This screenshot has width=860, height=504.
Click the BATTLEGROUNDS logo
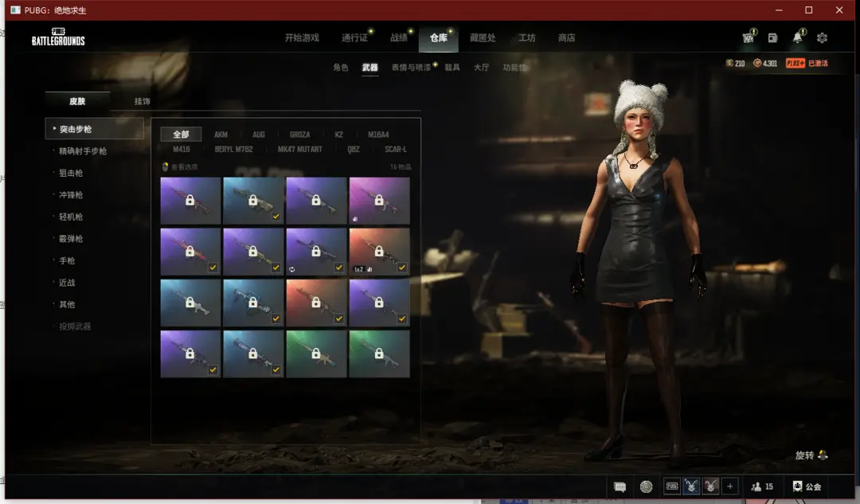[58, 37]
